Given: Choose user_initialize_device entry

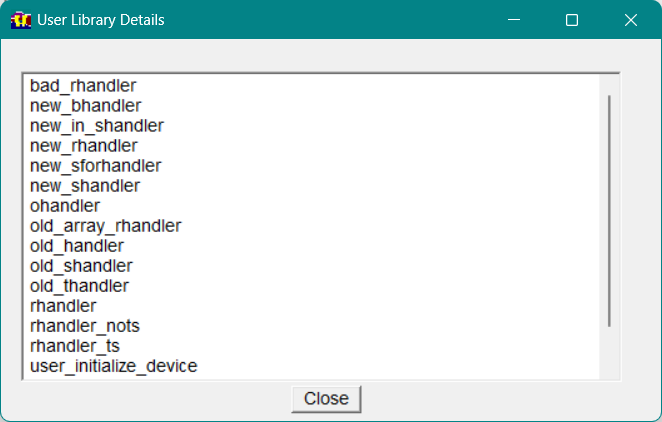Looking at the screenshot, I should tap(113, 366).
